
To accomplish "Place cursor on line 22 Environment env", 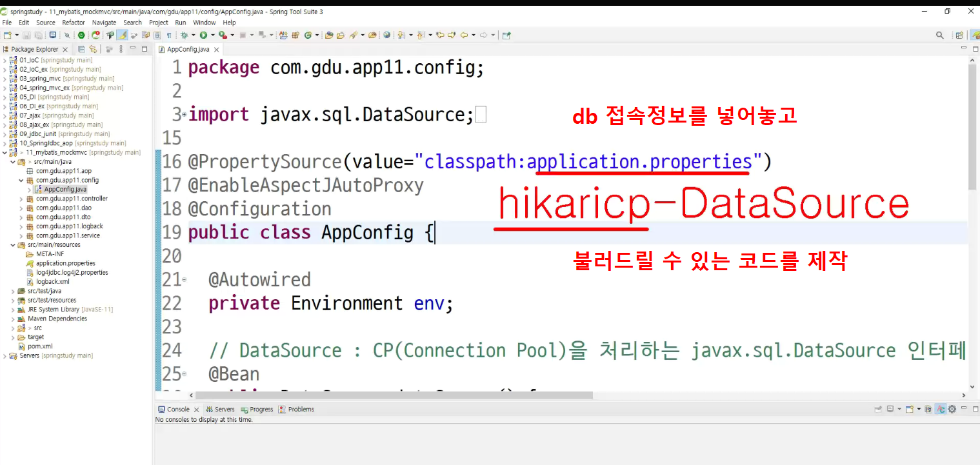I will [x=331, y=303].
